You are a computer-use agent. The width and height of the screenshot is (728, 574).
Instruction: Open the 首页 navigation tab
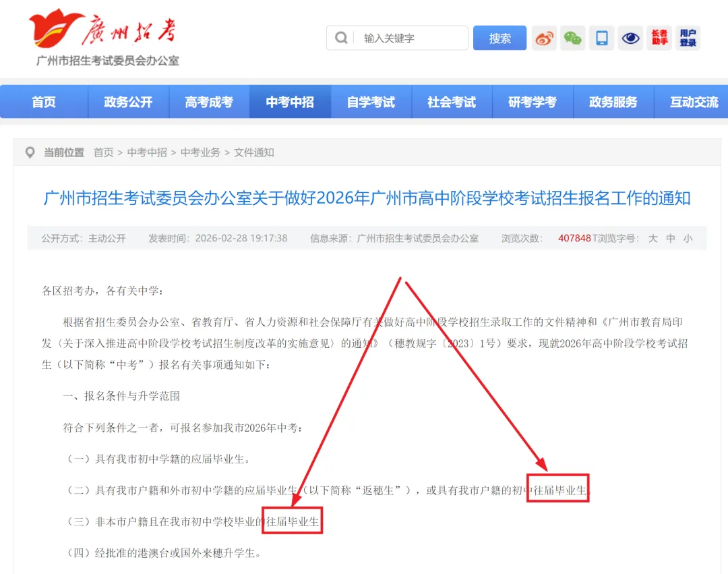tap(44, 102)
